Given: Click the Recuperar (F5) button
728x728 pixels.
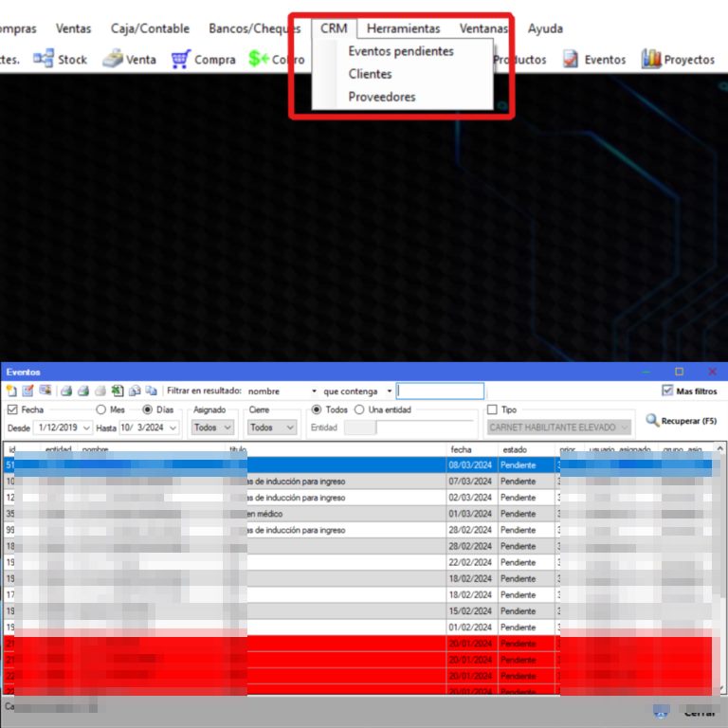Looking at the screenshot, I should coord(682,421).
